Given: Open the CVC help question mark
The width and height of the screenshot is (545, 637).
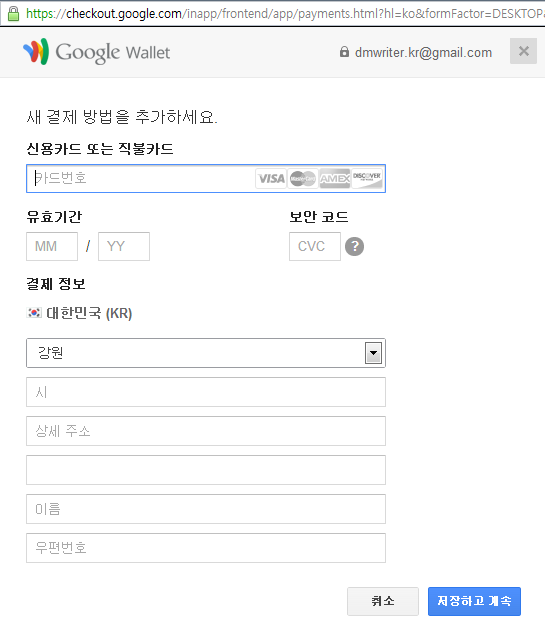Looking at the screenshot, I should pos(355,246).
